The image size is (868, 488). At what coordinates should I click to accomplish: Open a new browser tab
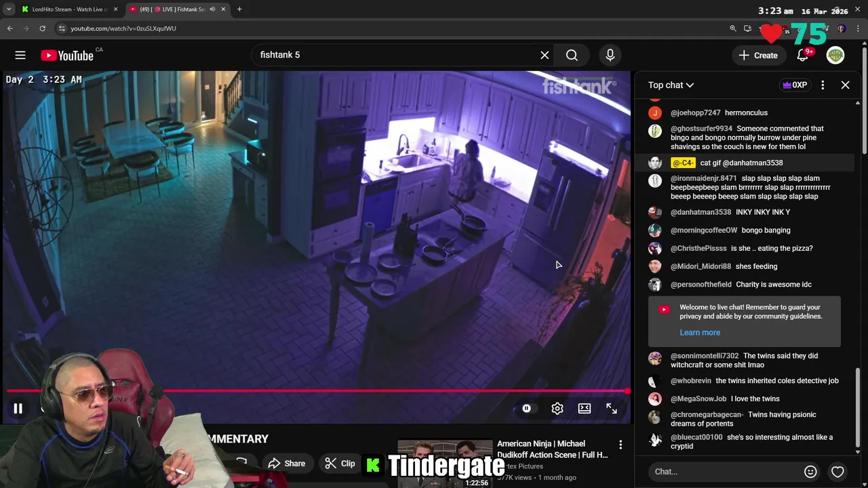(239, 9)
